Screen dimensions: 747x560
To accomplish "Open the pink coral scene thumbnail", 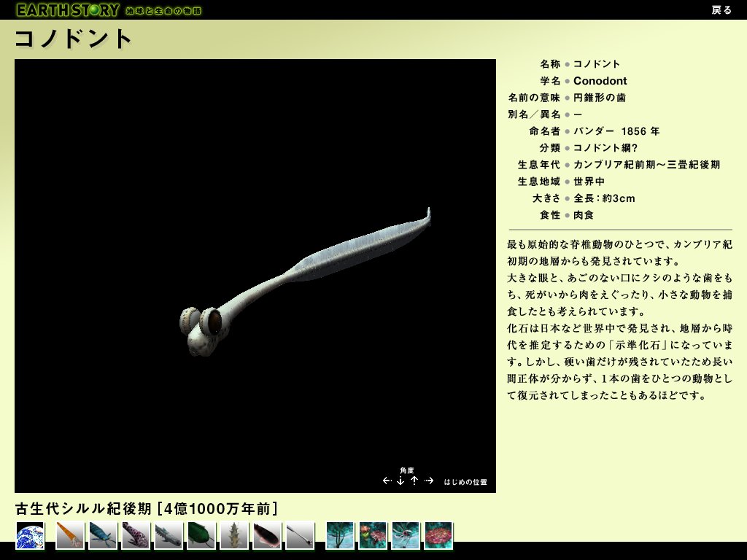I will tap(438, 534).
